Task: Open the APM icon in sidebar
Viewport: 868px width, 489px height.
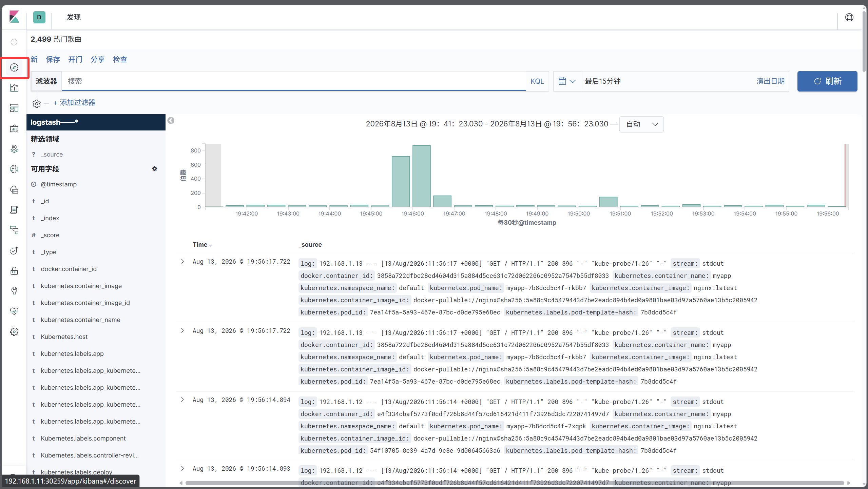Action: (x=14, y=230)
